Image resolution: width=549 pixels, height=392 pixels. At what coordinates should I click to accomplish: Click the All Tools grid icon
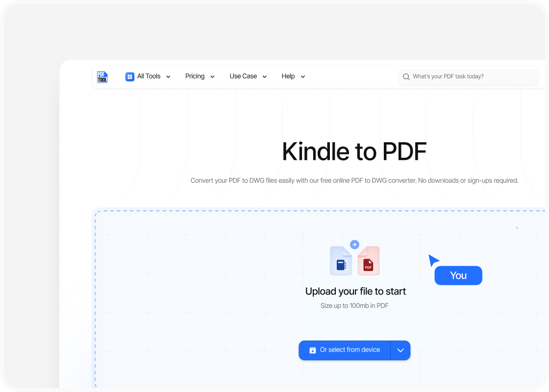tap(130, 76)
